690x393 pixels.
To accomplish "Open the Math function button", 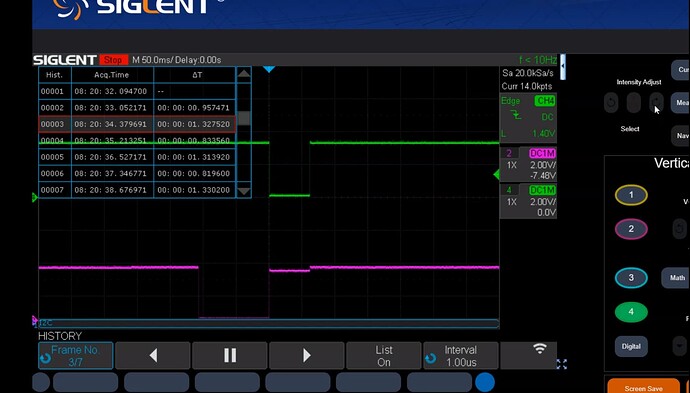I will click(x=676, y=278).
